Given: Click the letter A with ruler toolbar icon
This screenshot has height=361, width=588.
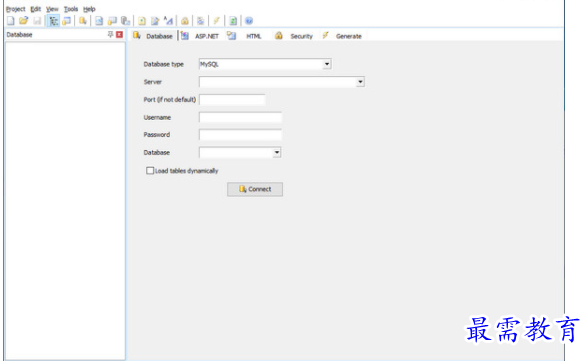Looking at the screenshot, I should (168, 21).
